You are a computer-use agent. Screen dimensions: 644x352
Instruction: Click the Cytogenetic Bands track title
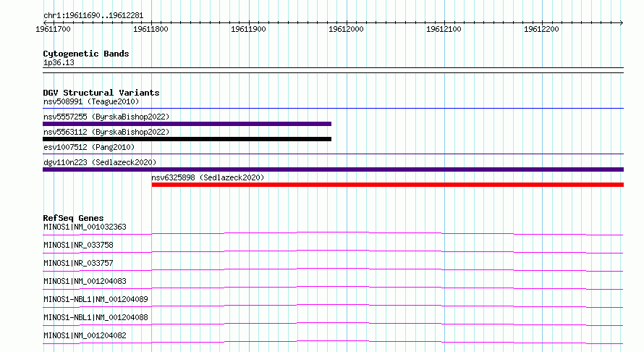86,54
